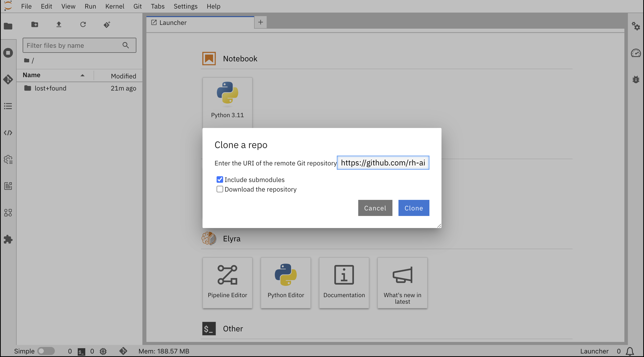Click the Clone button

pyautogui.click(x=414, y=208)
